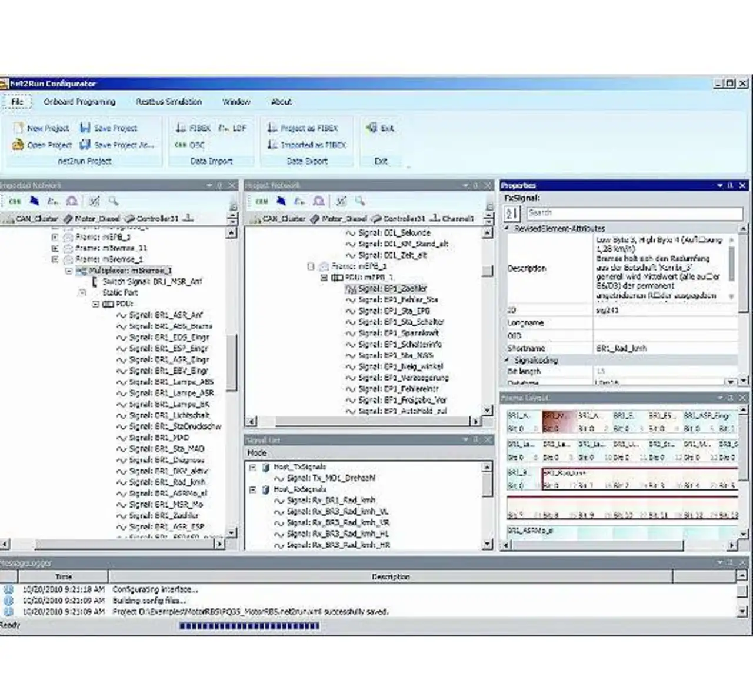The width and height of the screenshot is (753, 700).
Task: Expand the Static Part node
Action: click(x=82, y=292)
